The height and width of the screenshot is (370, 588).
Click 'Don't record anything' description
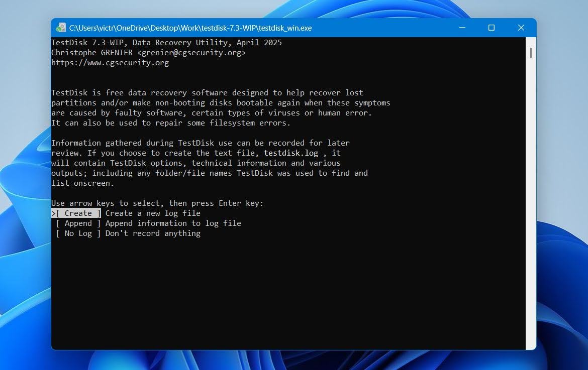tap(153, 233)
